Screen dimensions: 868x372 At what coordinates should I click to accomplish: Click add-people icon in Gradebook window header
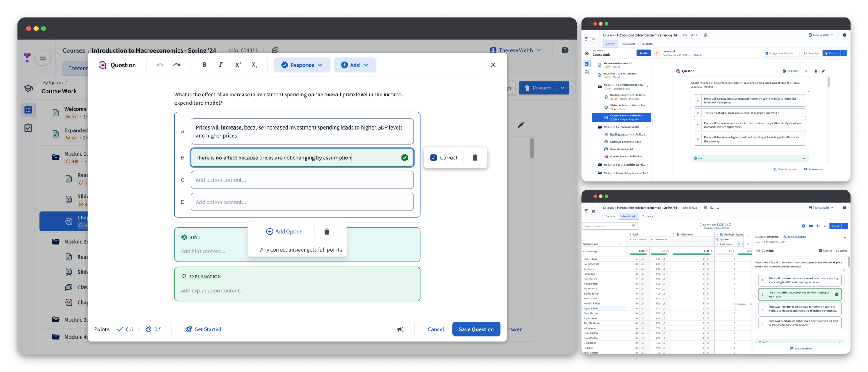point(711,208)
